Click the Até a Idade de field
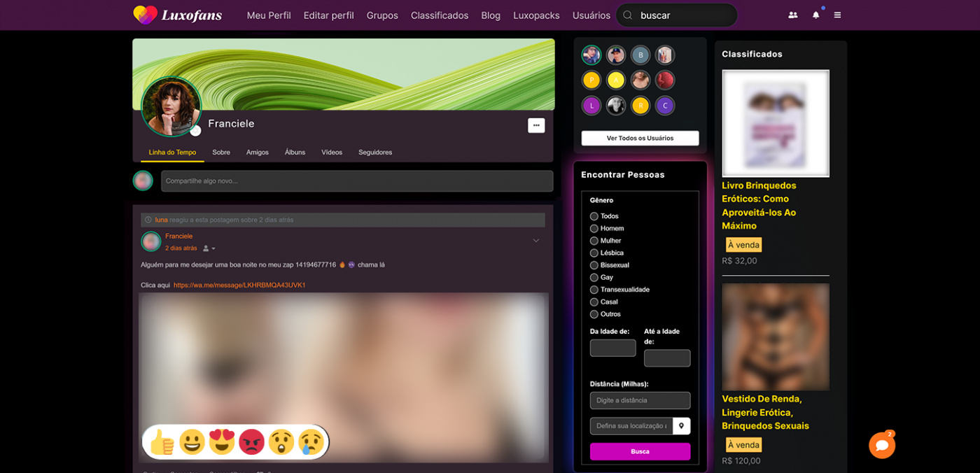This screenshot has width=980, height=473. coord(667,358)
